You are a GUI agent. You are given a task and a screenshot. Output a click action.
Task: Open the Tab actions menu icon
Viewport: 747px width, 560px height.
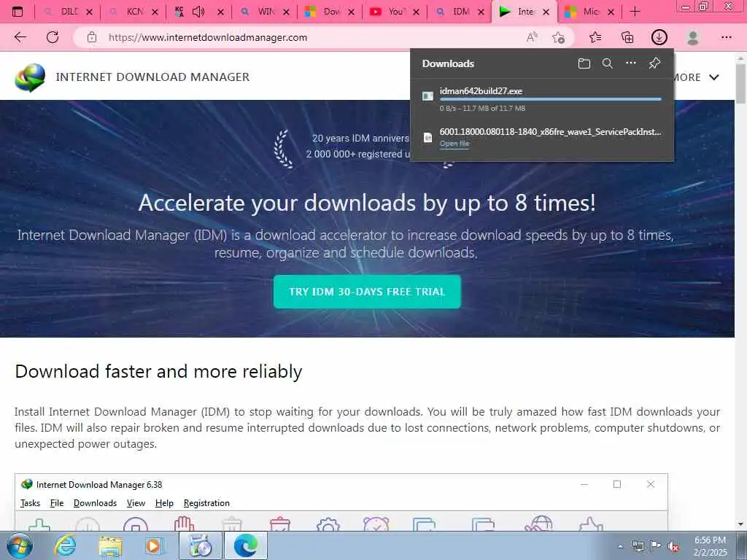[x=18, y=12]
